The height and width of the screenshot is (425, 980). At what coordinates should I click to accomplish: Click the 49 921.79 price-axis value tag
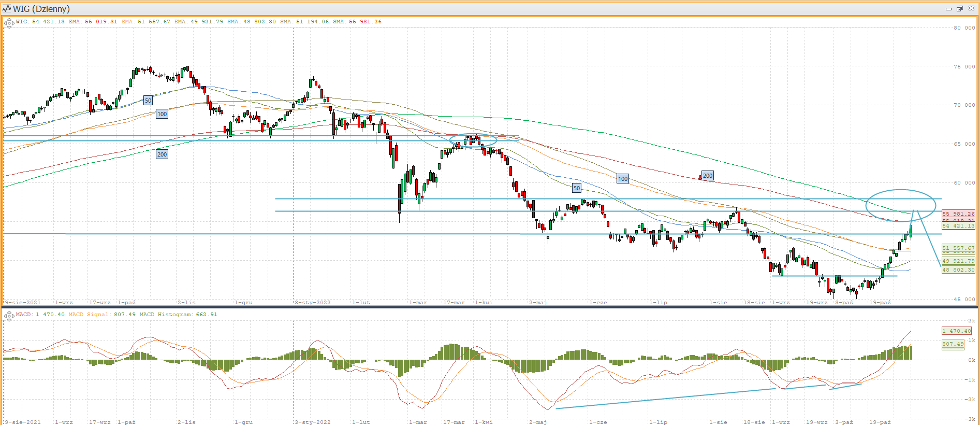click(958, 261)
